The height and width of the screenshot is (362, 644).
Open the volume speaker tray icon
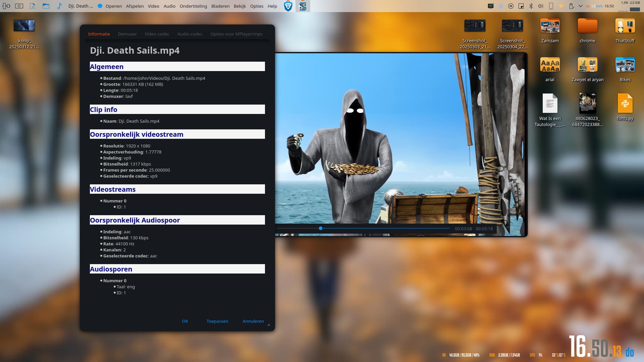(x=541, y=6)
